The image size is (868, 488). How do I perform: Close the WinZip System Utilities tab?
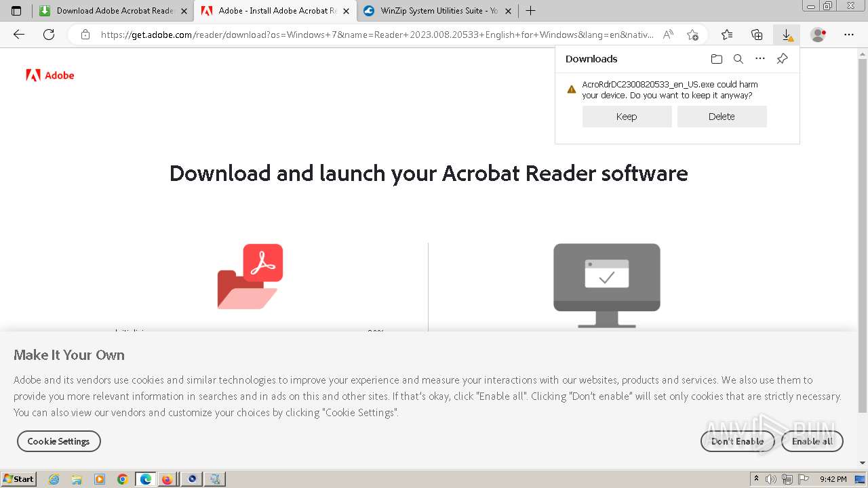(509, 11)
